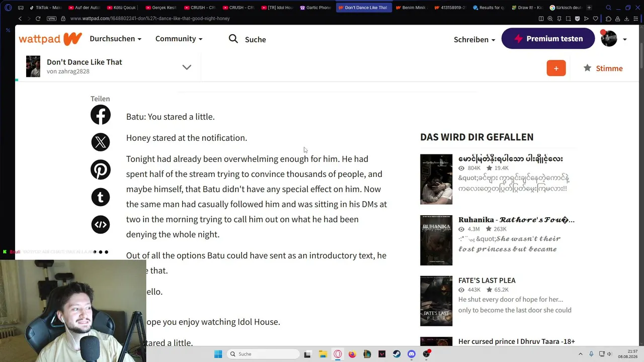Viewport: 644px width, 362px height.
Task: Open a new browser tab
Action: (x=589, y=8)
